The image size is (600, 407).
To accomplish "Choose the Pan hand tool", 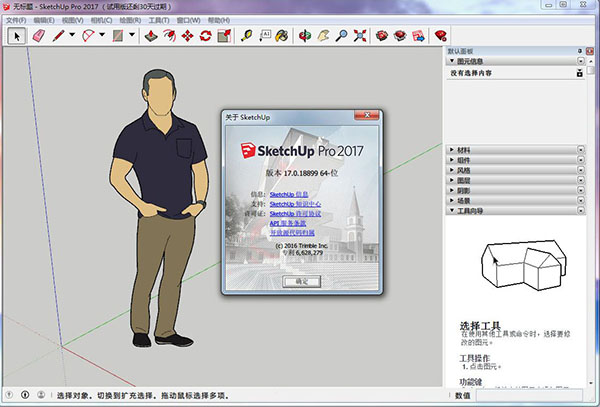I will pos(323,36).
